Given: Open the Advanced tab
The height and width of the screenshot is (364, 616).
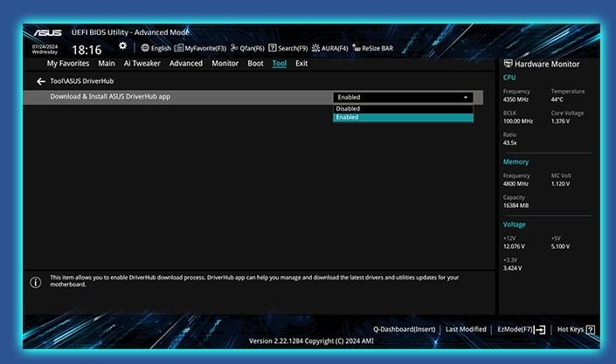Looking at the screenshot, I should coord(185,64).
